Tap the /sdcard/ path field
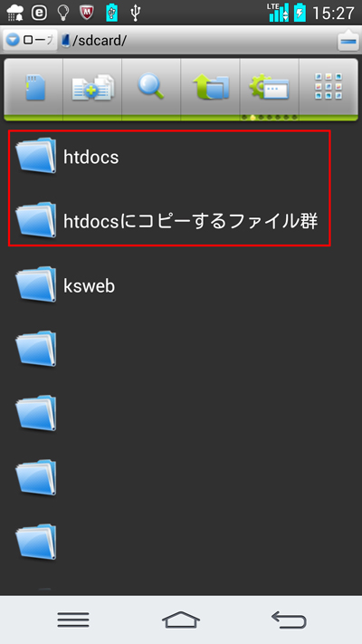The image size is (362, 644). click(x=197, y=41)
